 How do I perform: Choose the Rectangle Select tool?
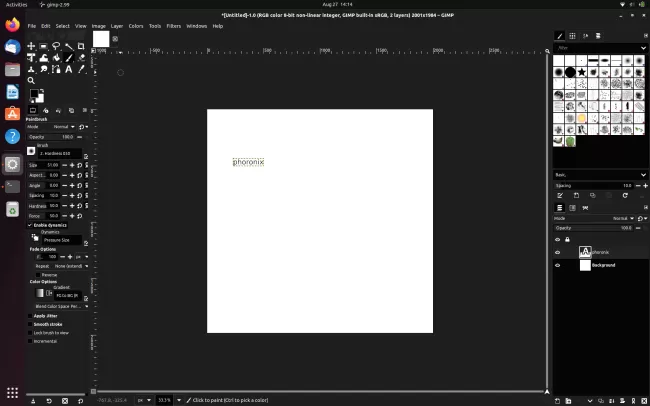click(x=43, y=46)
